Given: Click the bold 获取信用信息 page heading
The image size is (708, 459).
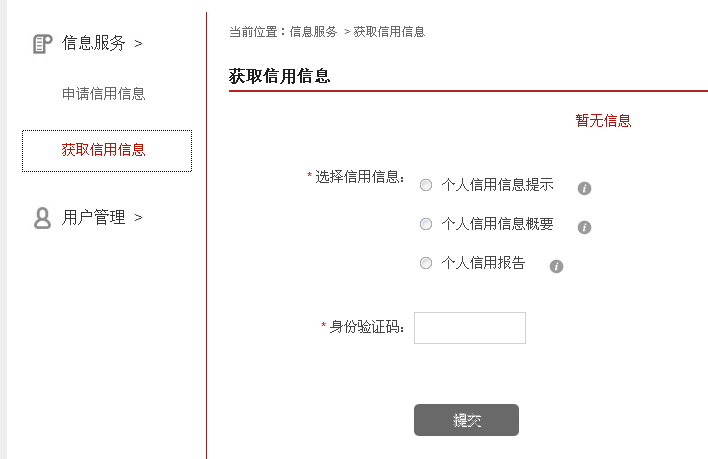Looking at the screenshot, I should pos(279,76).
